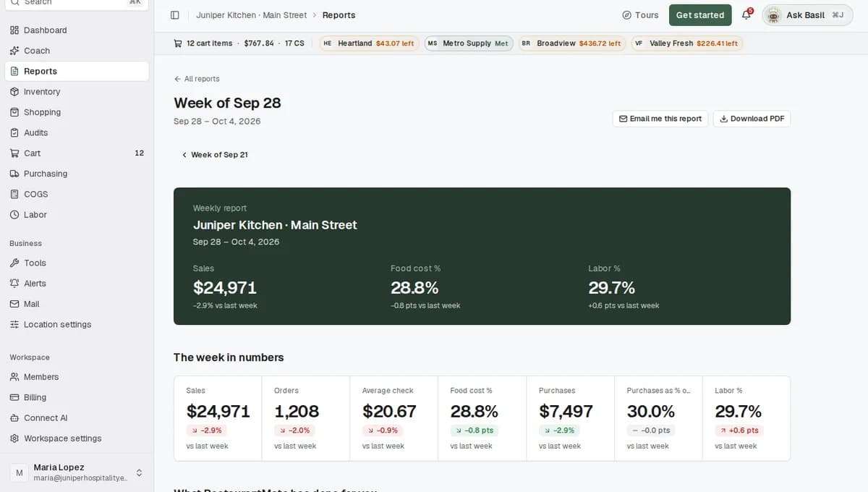
Task: Open the Maria Lopez account switcher chevron
Action: (x=139, y=472)
